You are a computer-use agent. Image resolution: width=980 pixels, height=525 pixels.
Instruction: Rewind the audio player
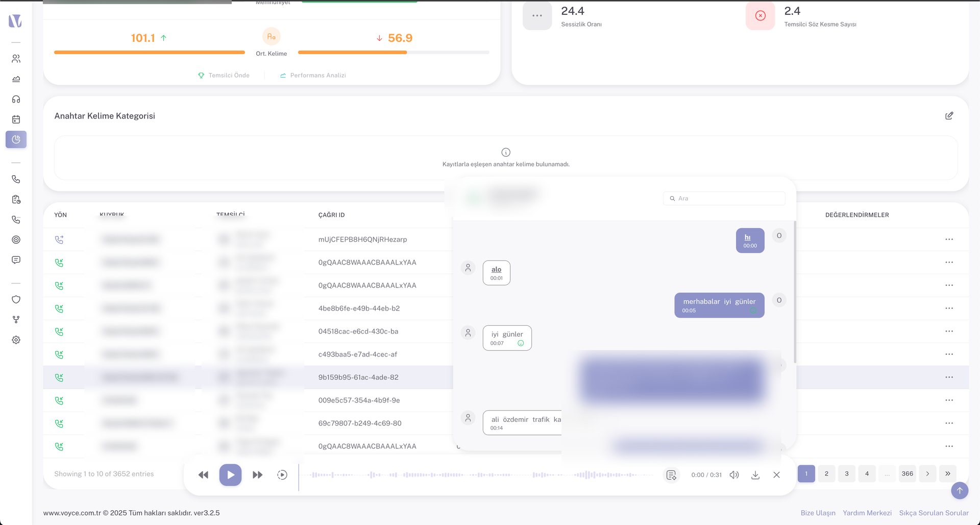203,475
